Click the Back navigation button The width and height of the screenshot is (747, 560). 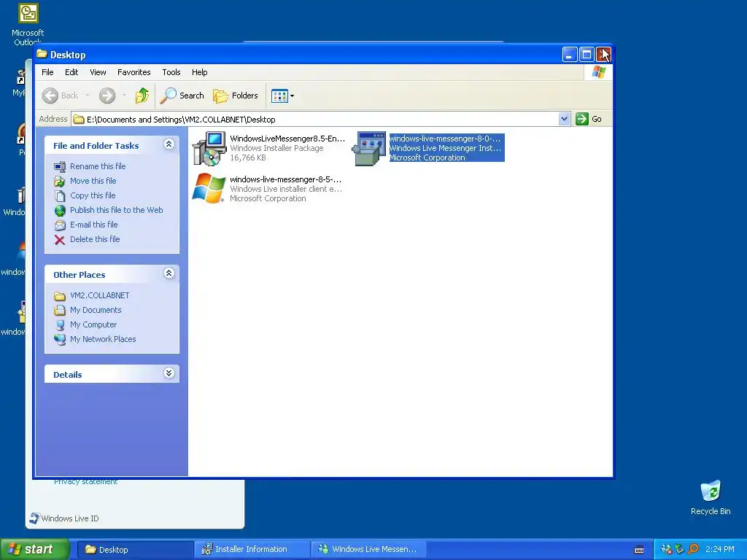pyautogui.click(x=60, y=96)
